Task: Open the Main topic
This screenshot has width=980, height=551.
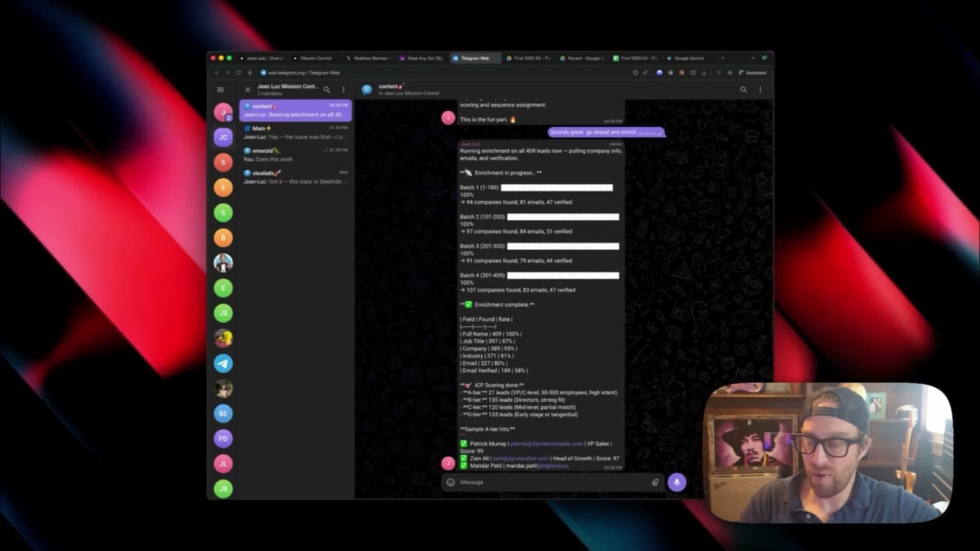Action: (296, 132)
